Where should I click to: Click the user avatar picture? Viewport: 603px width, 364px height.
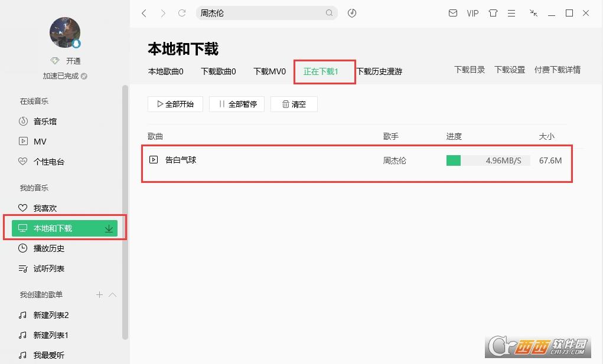coord(65,32)
